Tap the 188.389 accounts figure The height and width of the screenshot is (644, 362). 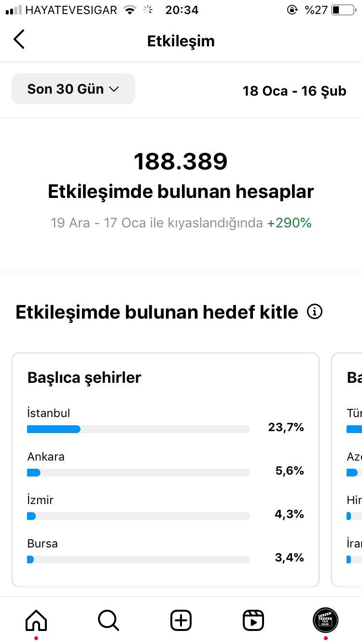181,162
